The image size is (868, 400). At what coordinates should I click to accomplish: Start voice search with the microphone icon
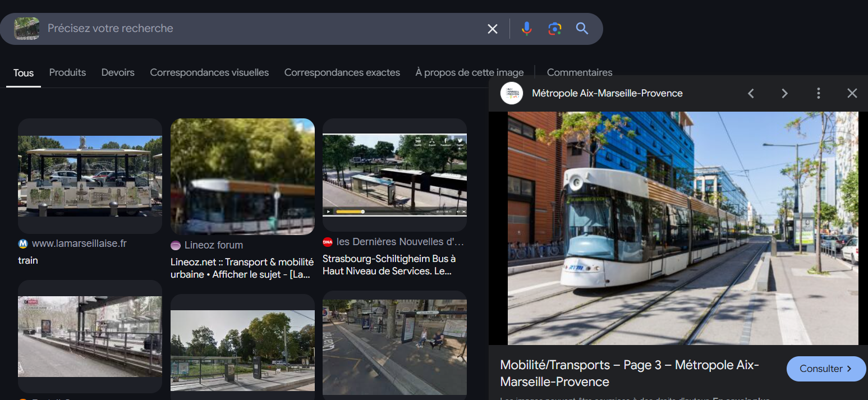coord(526,29)
